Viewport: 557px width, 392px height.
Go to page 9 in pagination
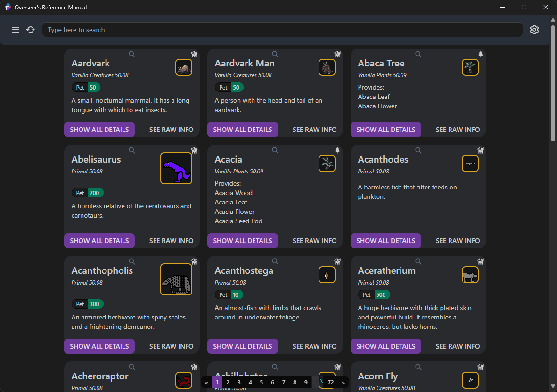point(306,383)
